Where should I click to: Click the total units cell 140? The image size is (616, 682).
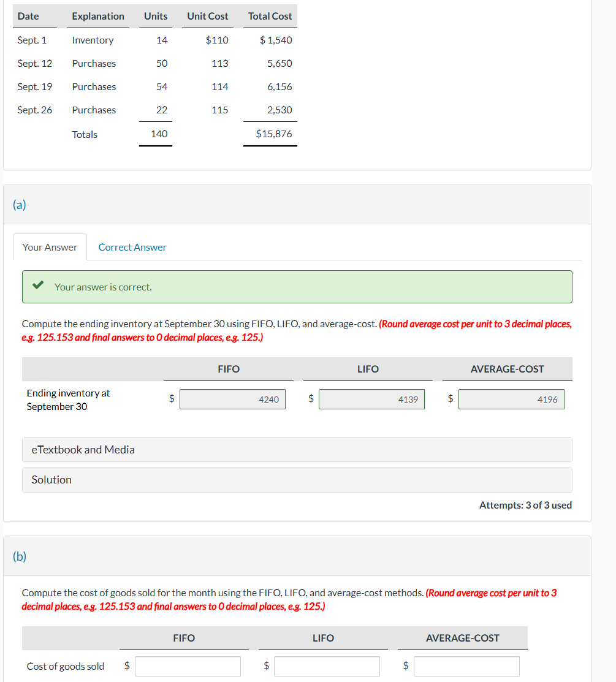[159, 134]
